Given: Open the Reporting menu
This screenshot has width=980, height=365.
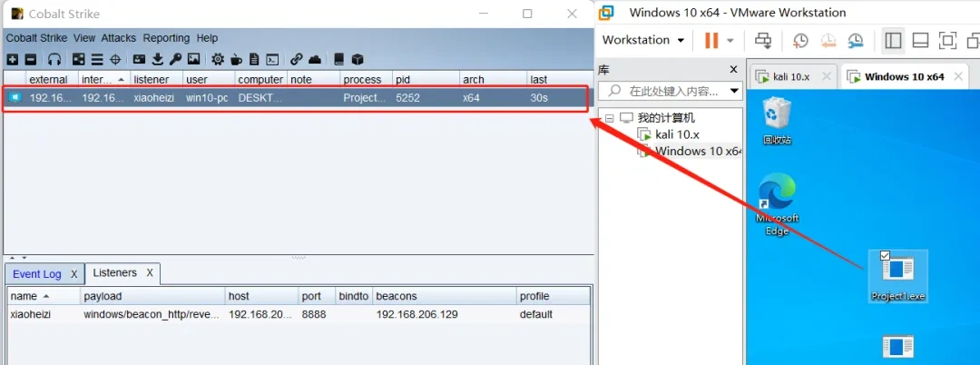Looking at the screenshot, I should 166,38.
